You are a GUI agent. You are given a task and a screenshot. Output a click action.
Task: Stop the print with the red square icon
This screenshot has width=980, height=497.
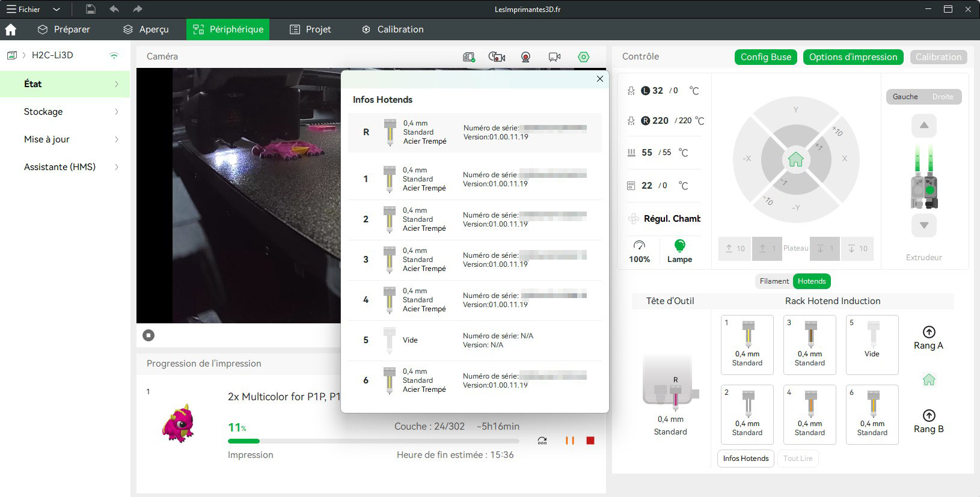pyautogui.click(x=590, y=441)
